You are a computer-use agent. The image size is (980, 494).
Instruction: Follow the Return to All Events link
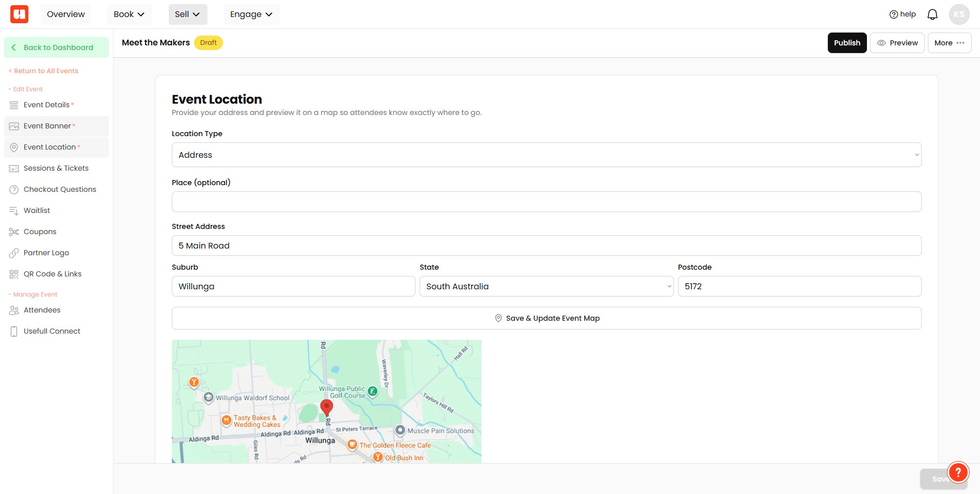tap(43, 71)
